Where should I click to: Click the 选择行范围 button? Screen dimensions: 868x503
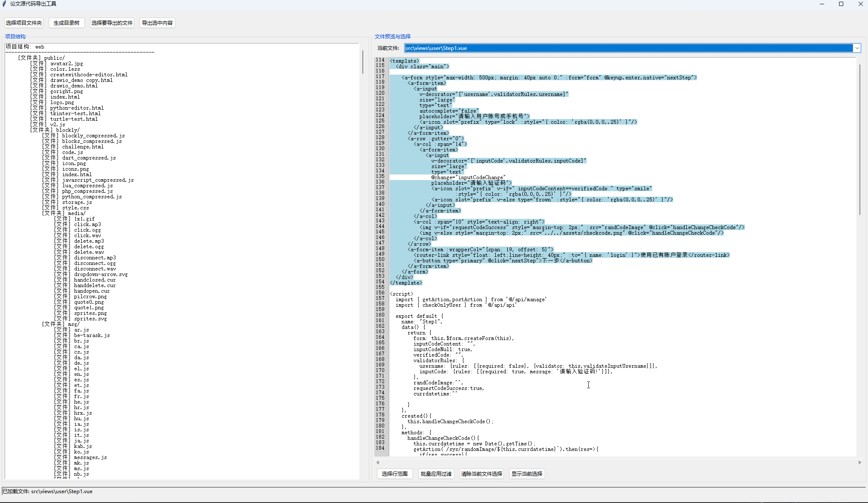click(x=395, y=474)
